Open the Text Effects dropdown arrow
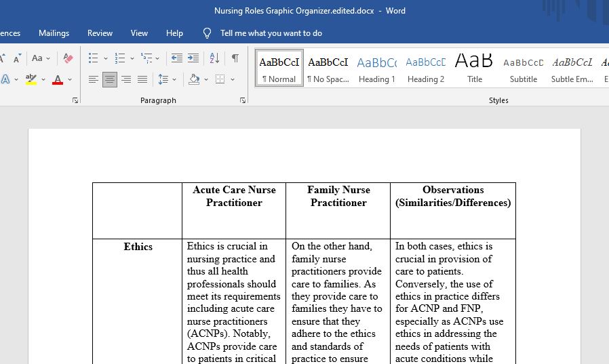 point(16,80)
